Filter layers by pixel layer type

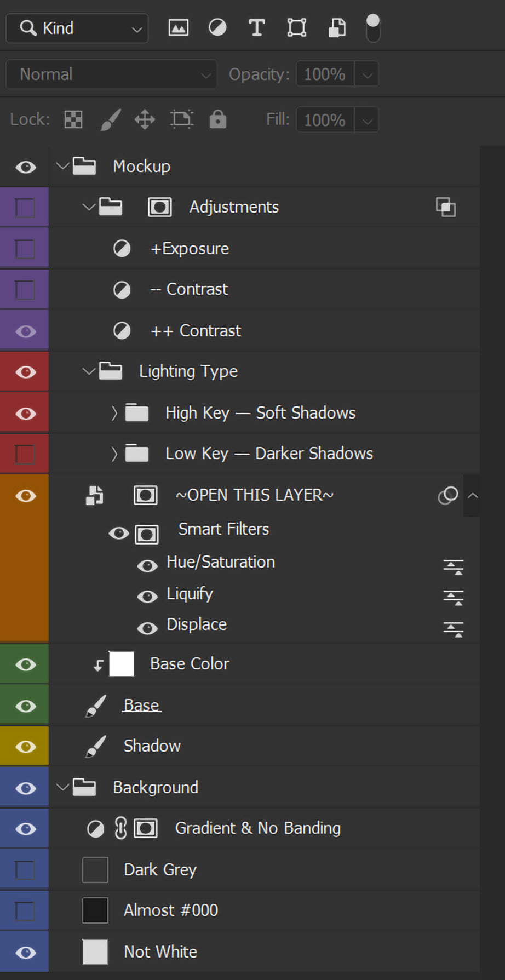point(178,28)
